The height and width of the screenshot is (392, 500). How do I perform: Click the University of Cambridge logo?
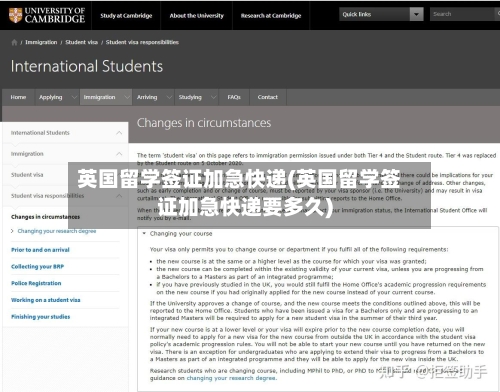47,15
